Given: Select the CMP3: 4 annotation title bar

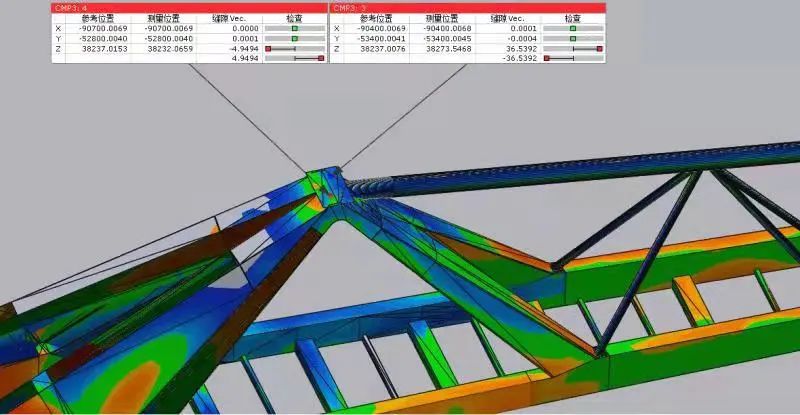Looking at the screenshot, I should (x=189, y=7).
